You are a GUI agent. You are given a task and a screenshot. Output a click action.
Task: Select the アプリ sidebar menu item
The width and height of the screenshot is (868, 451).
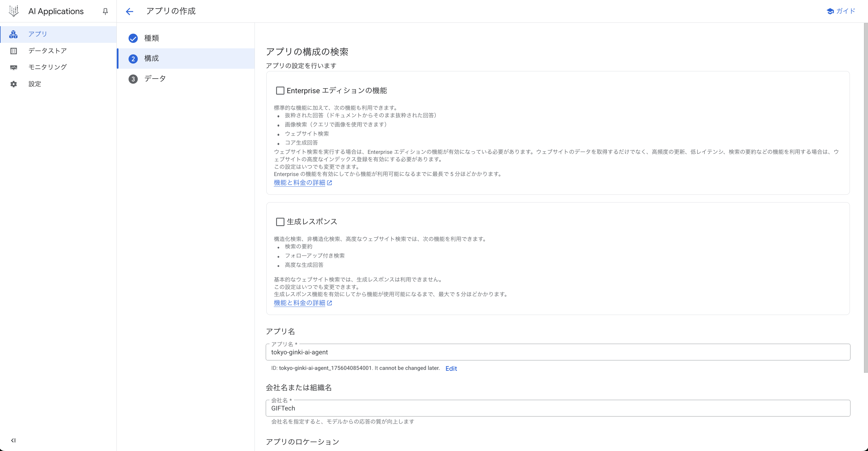38,34
